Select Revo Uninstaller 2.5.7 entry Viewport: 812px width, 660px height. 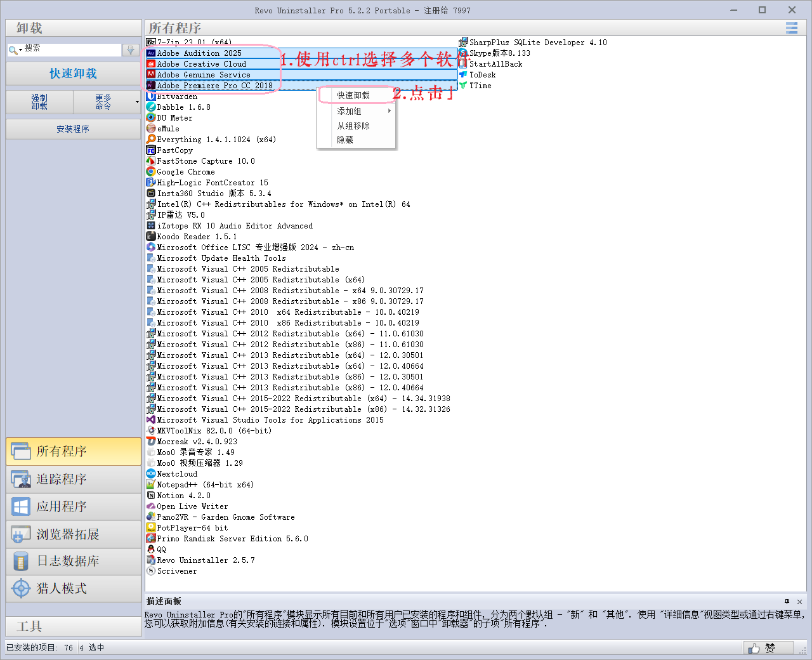[201, 560]
